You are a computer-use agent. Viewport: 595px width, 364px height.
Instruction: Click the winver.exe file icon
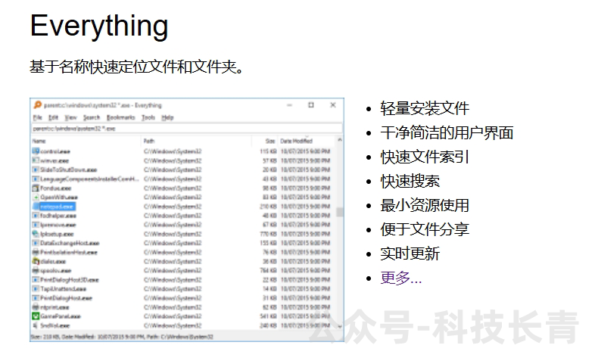click(x=36, y=160)
